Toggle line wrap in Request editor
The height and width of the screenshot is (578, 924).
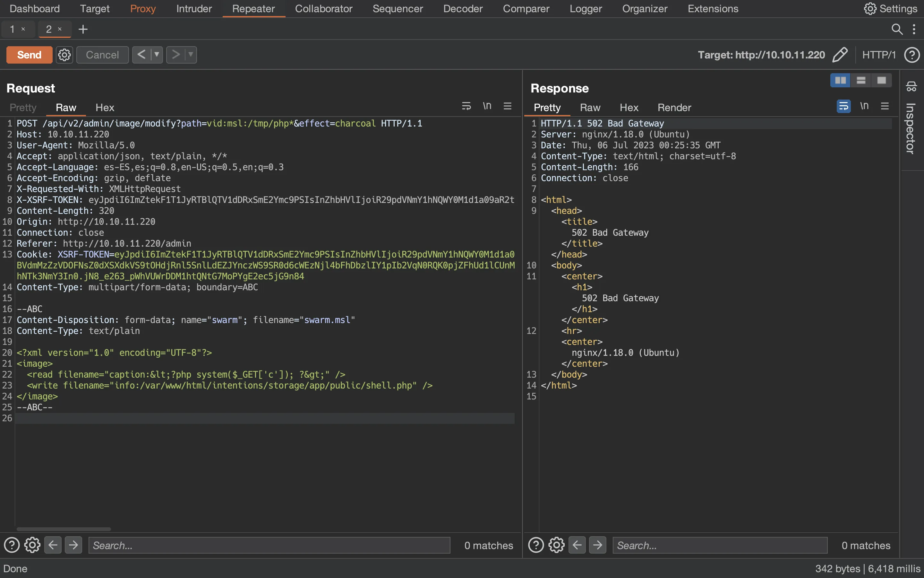(x=466, y=106)
